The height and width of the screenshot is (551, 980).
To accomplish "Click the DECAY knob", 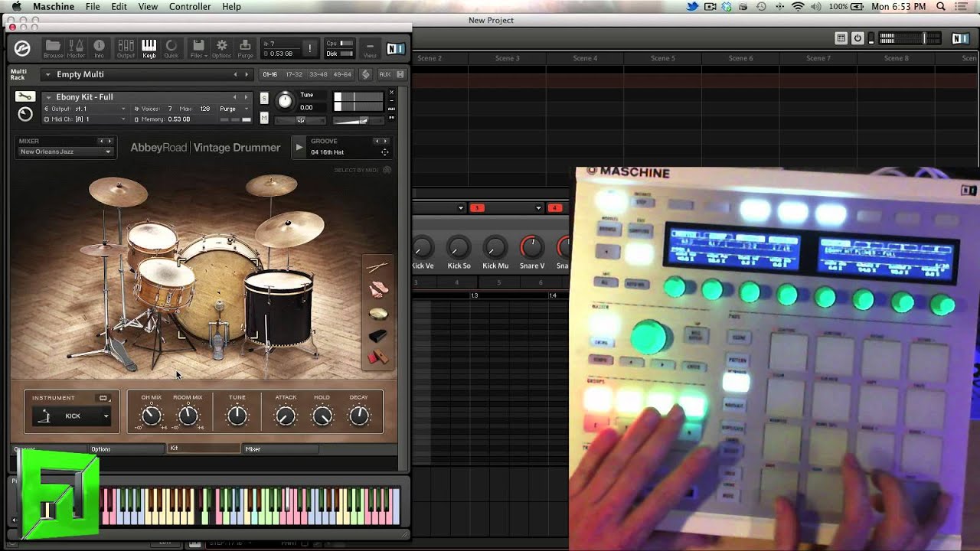I will click(358, 416).
